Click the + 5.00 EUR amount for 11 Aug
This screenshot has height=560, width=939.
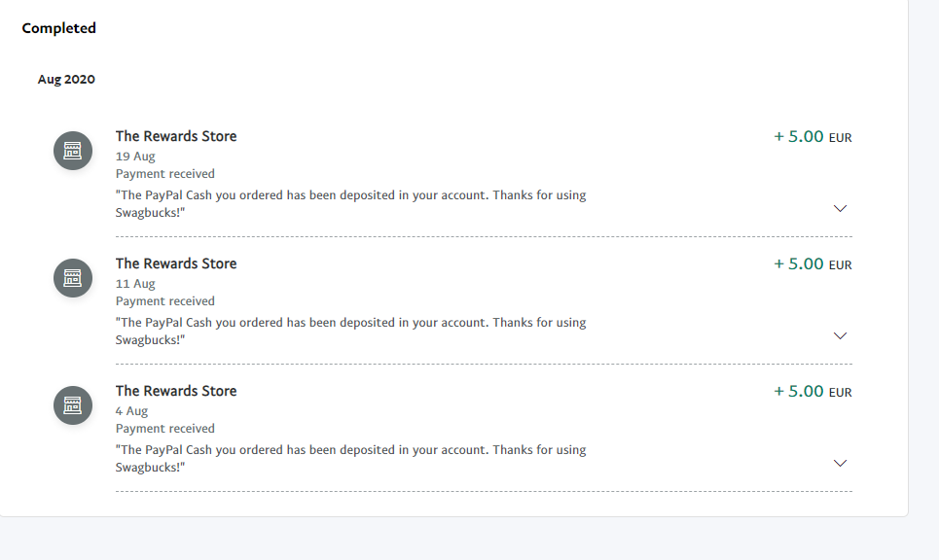tap(813, 264)
